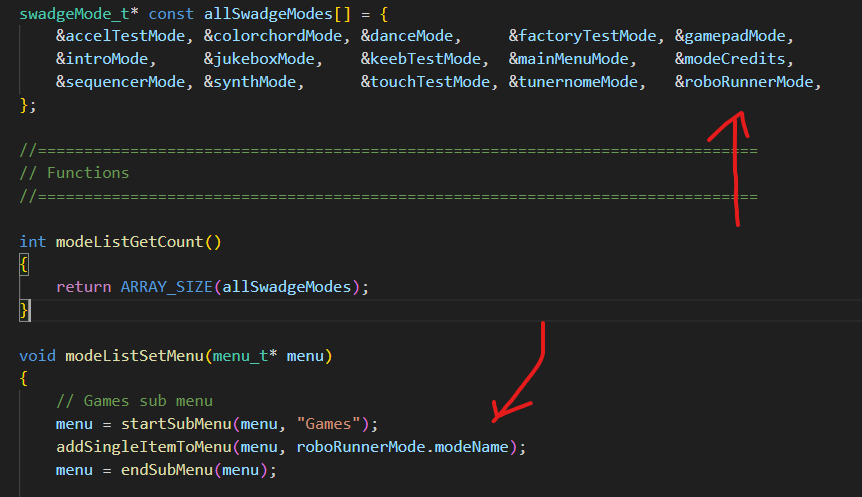Click the '// Games sub menu' comment

point(134,401)
